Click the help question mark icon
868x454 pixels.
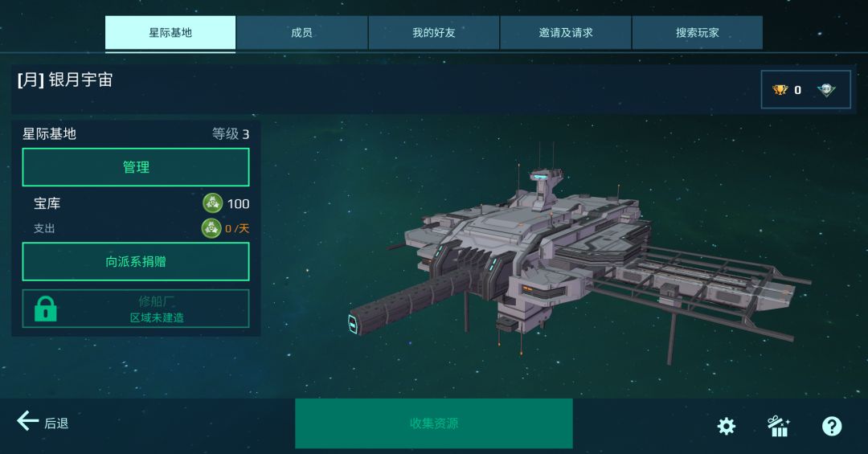pyautogui.click(x=832, y=426)
